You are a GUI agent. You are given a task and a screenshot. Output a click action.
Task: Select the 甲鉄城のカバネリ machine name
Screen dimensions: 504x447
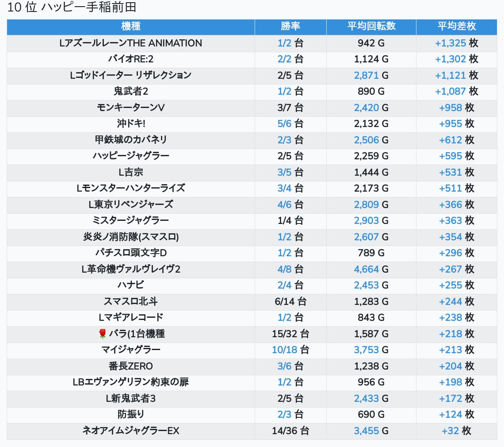point(131,140)
